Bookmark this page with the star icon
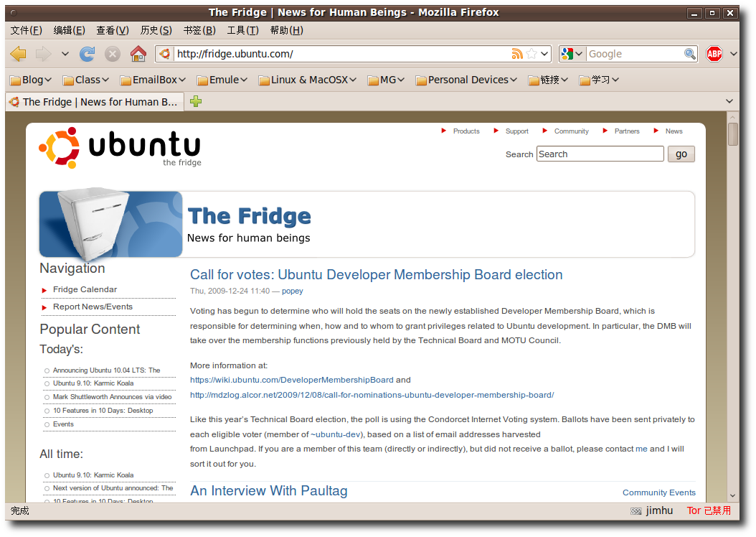Screen dimensions: 756x537 531,54
